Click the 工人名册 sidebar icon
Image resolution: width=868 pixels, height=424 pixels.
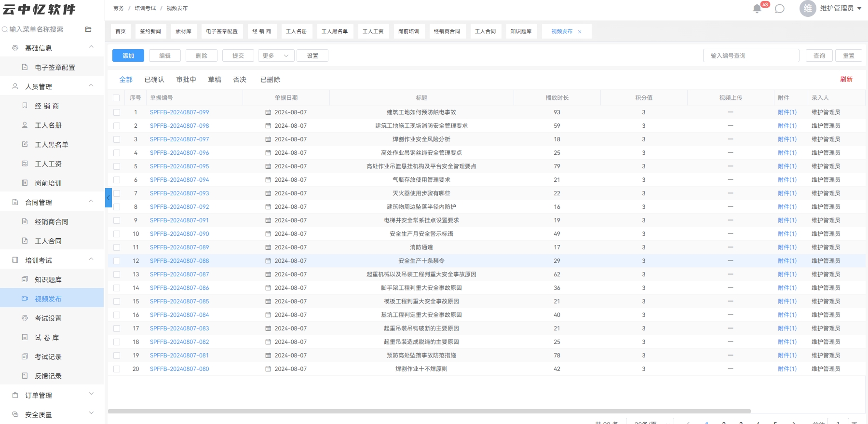[x=25, y=125]
